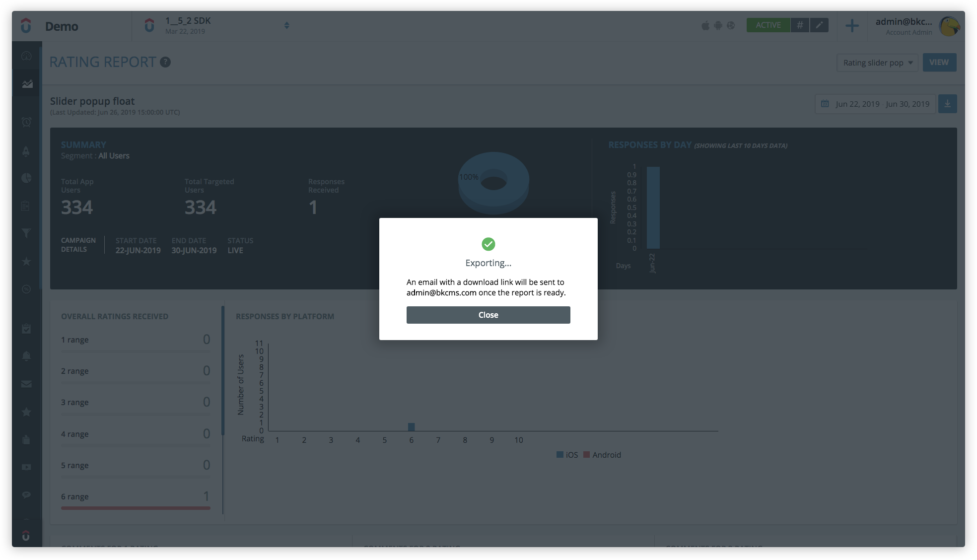
Task: Click the Android platform icon
Action: [718, 25]
